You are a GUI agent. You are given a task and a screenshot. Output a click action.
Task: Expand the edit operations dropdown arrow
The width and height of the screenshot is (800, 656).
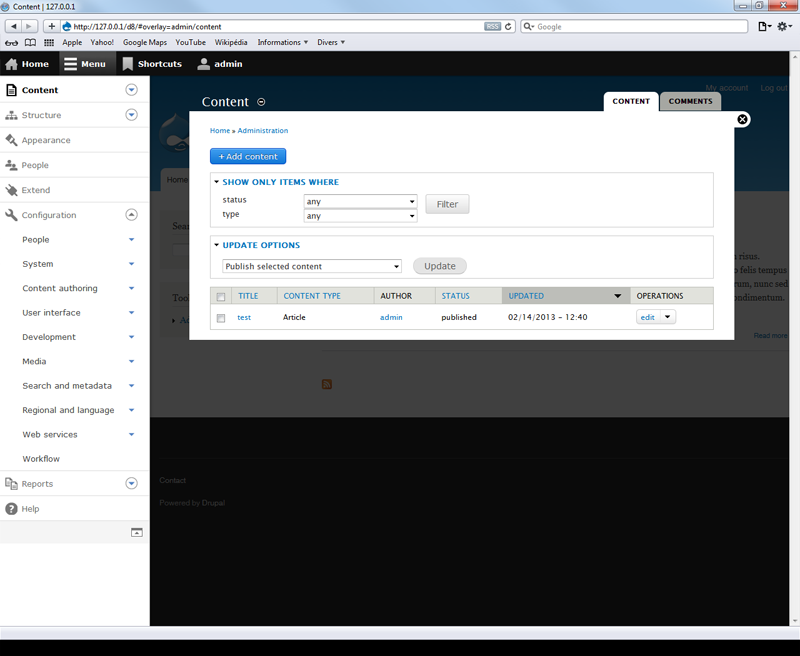667,317
